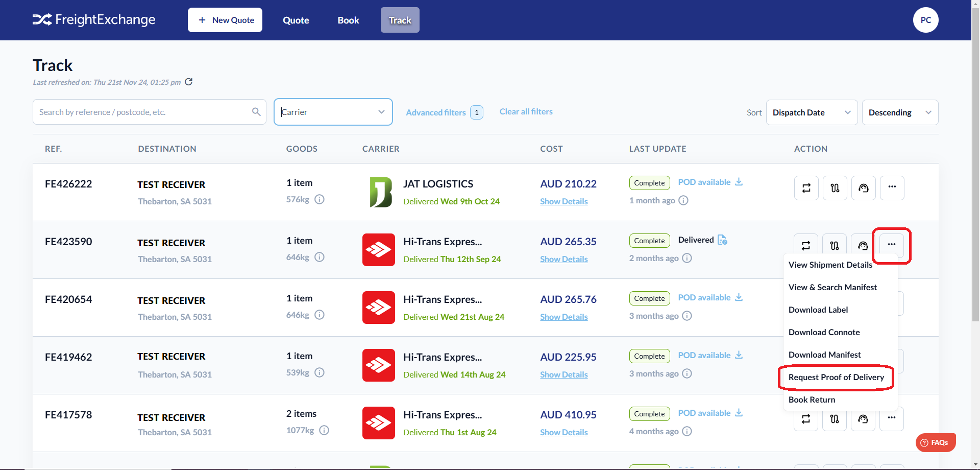This screenshot has height=470, width=980.
Task: Click the FE420654 reference
Action: (68, 299)
